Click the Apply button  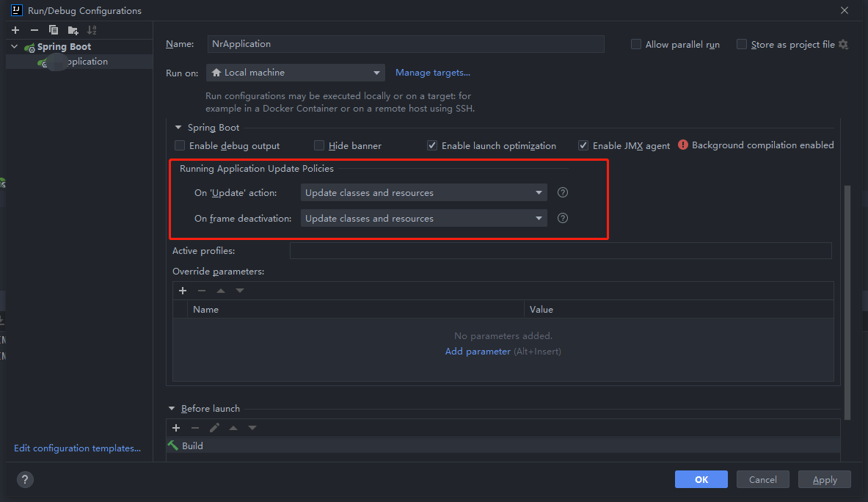[824, 479]
